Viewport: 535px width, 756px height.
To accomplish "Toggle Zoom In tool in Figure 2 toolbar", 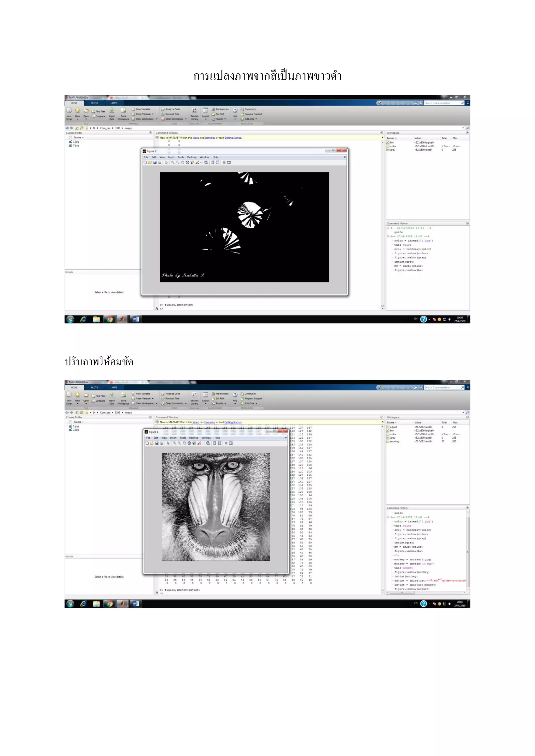I will [x=173, y=163].
